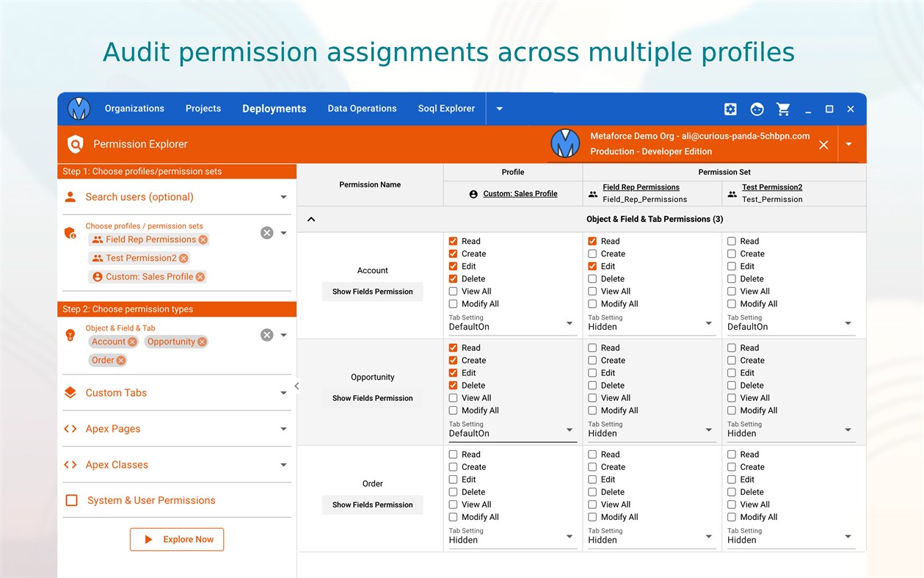Remove the Account object chip
The height and width of the screenshot is (578, 924).
(132, 342)
